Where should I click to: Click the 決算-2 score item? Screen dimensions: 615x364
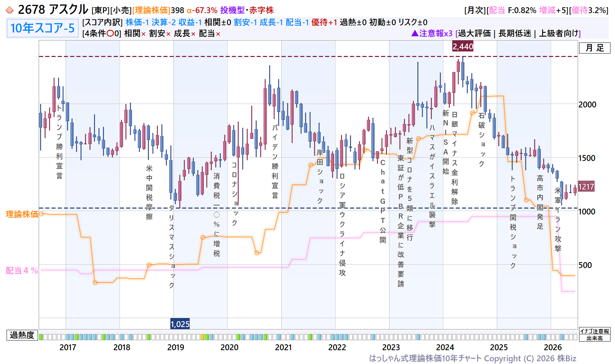coord(163,22)
